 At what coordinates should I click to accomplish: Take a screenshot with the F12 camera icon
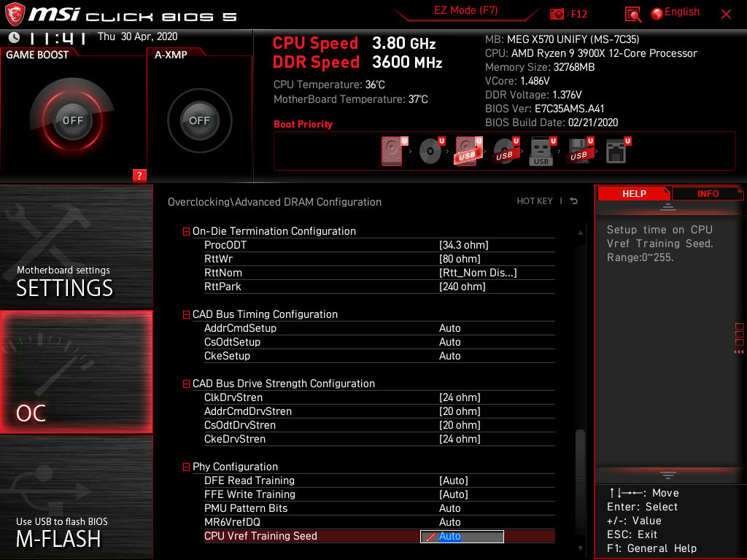tap(557, 15)
